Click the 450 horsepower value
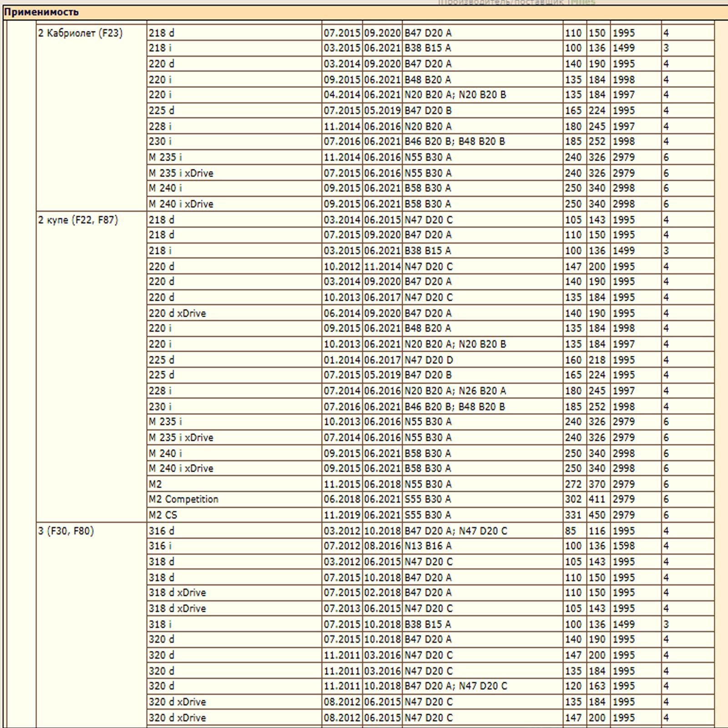 click(x=597, y=515)
